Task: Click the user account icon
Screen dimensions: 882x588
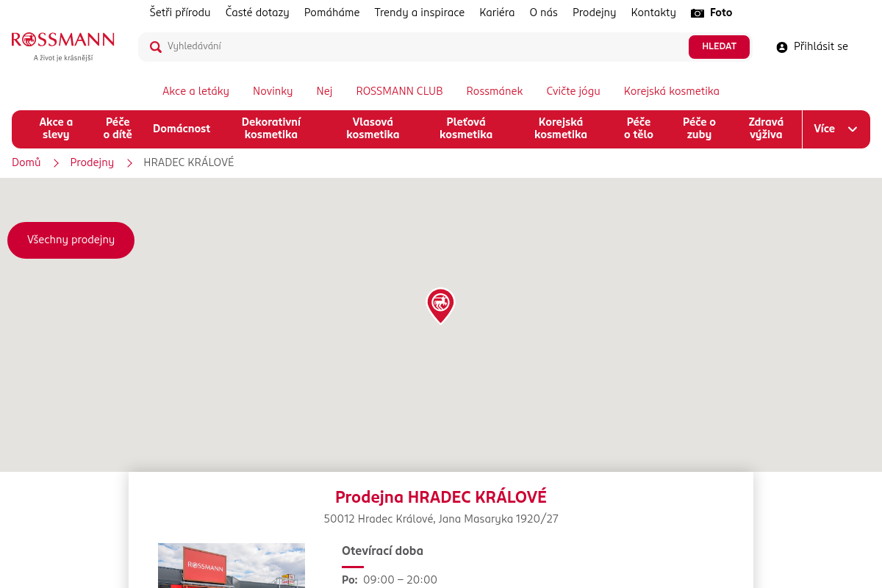Action: coord(782,47)
